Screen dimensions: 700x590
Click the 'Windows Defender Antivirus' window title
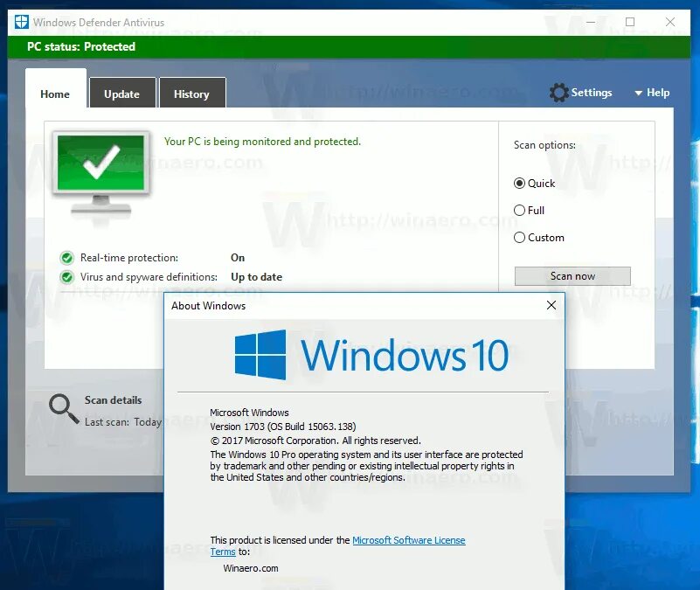click(99, 23)
